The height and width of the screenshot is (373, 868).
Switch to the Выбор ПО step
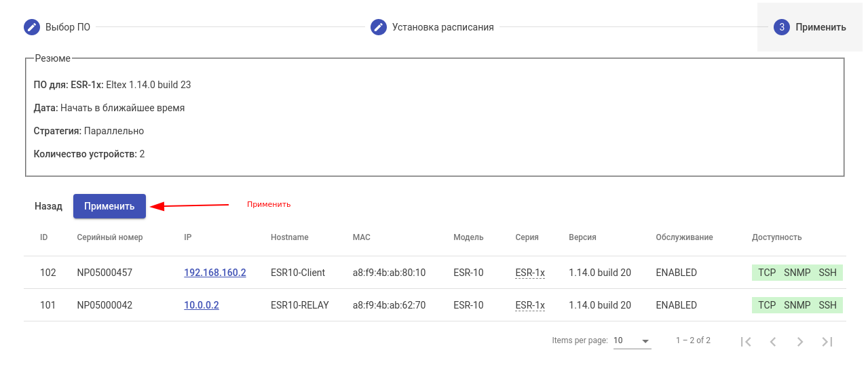pos(67,27)
